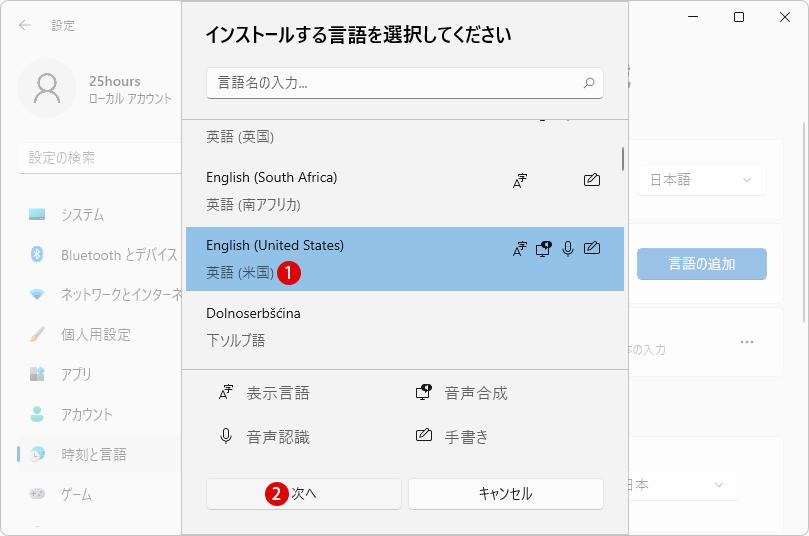Click the 設定の検索 search box
809x536 pixels.
[x=100, y=158]
